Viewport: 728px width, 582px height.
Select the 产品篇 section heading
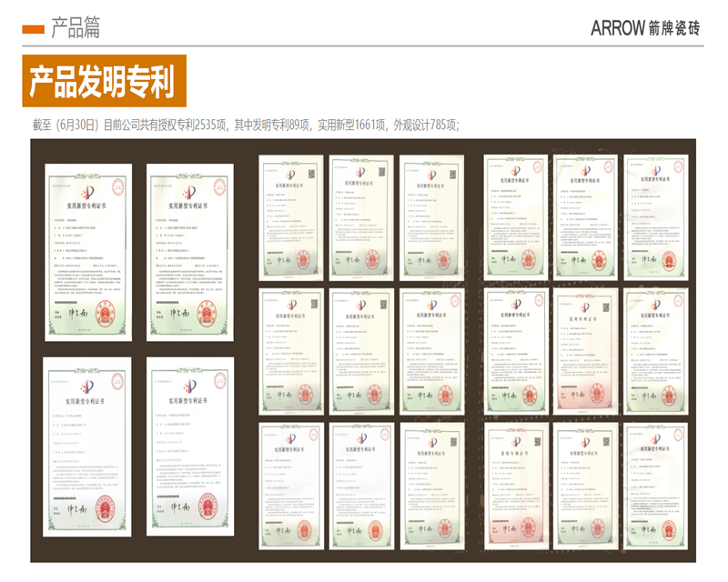[76, 28]
